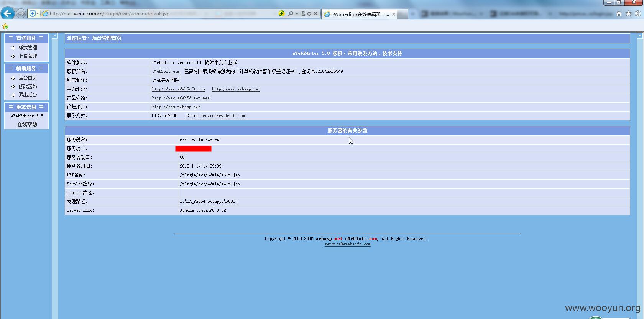Open the Favorites star icon at top right
Viewport: 644px width, 319px height.
628,14
